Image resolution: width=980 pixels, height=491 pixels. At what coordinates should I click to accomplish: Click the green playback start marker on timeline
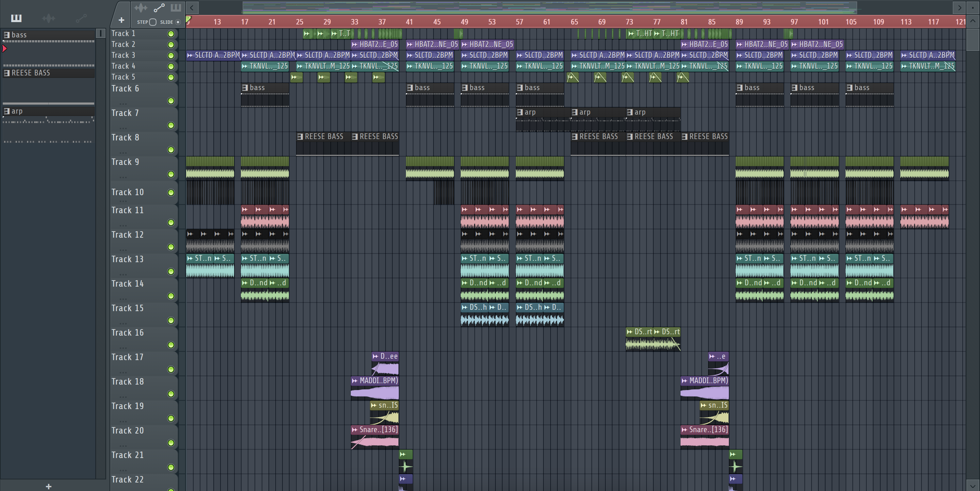[x=188, y=19]
